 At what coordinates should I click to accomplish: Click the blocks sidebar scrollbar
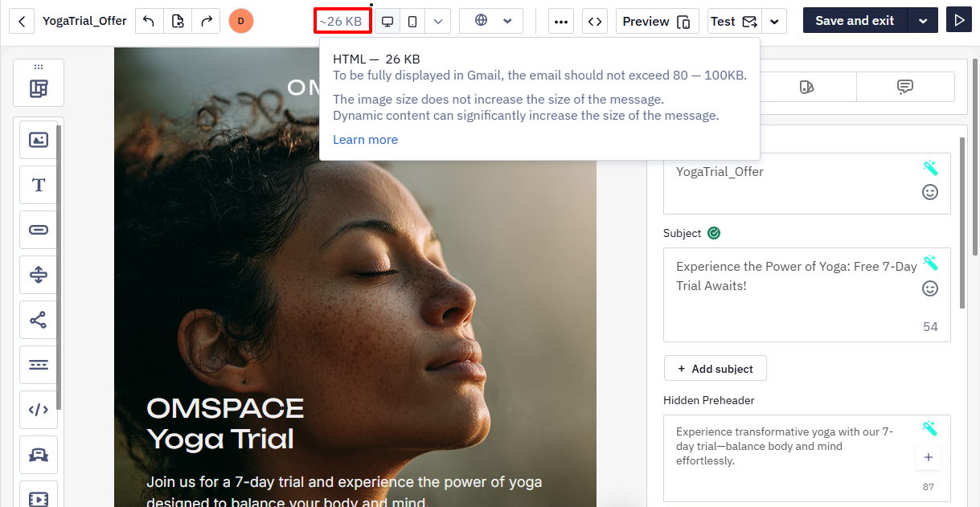coord(59,267)
